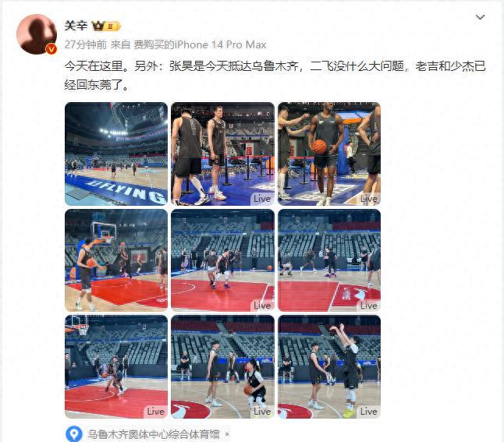Image resolution: width=504 pixels, height=442 pixels.
Task: Expand arrow next to the location name
Action: pyautogui.click(x=227, y=435)
